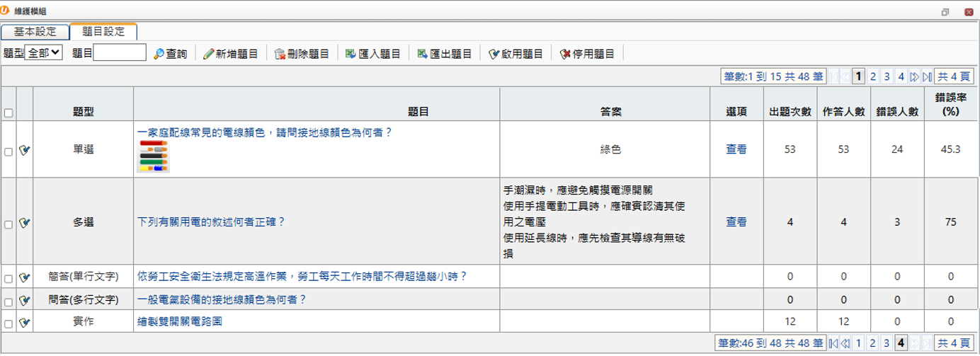
Task: Check the 單選 question row checkbox
Action: tap(8, 151)
